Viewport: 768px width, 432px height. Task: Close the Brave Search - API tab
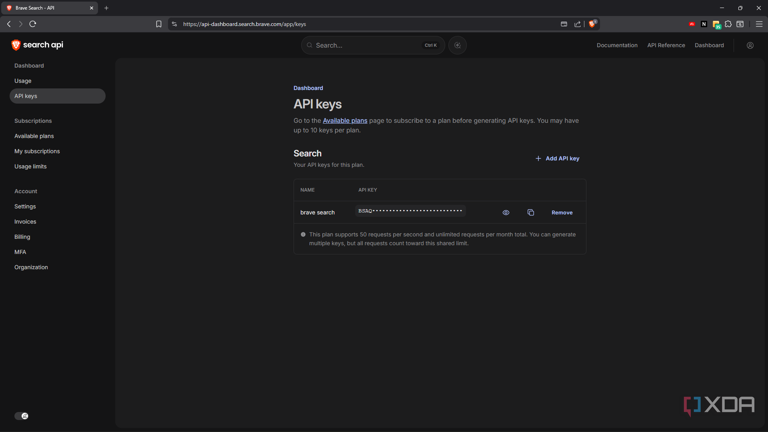(x=91, y=8)
